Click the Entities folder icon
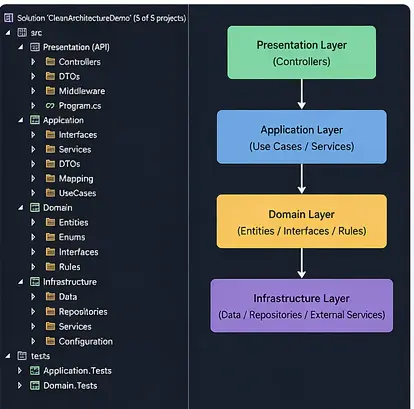 click(x=50, y=222)
